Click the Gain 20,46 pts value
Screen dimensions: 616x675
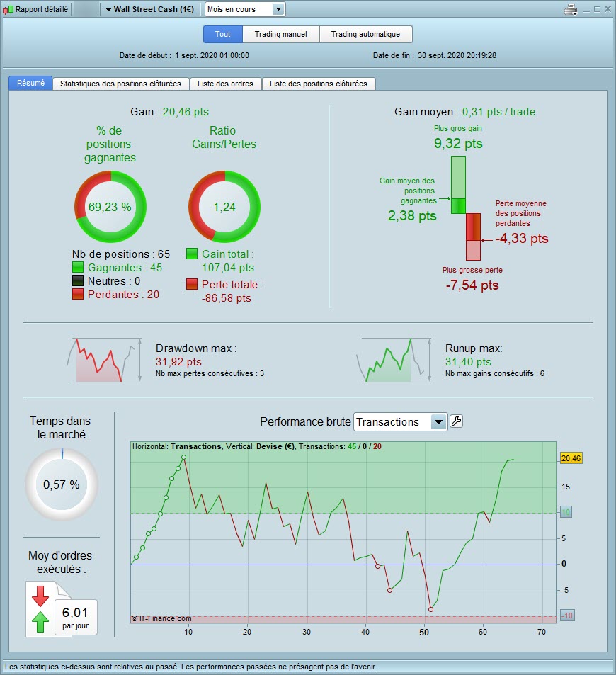(186, 111)
